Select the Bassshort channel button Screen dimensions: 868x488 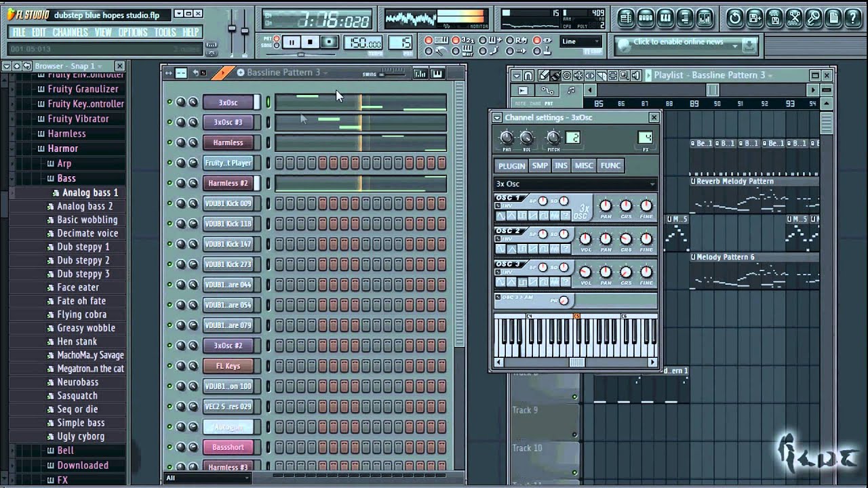[x=228, y=447]
